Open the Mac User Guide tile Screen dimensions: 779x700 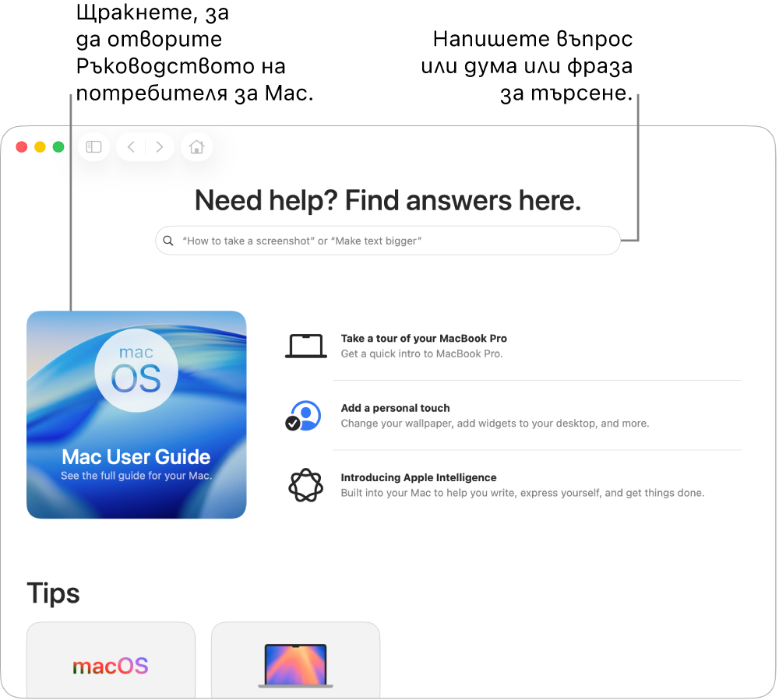pyautogui.click(x=136, y=414)
